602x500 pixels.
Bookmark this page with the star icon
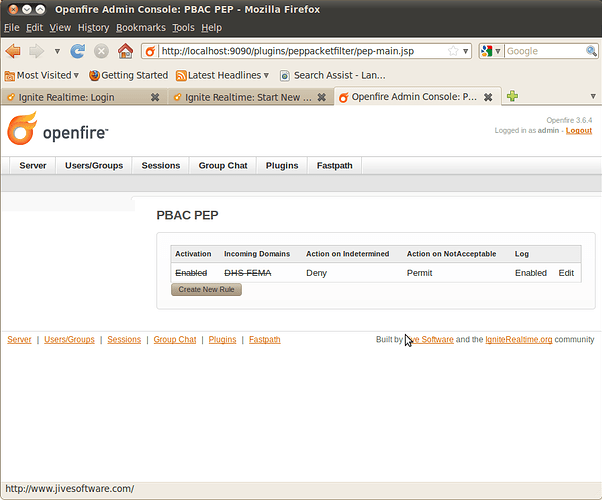453,51
